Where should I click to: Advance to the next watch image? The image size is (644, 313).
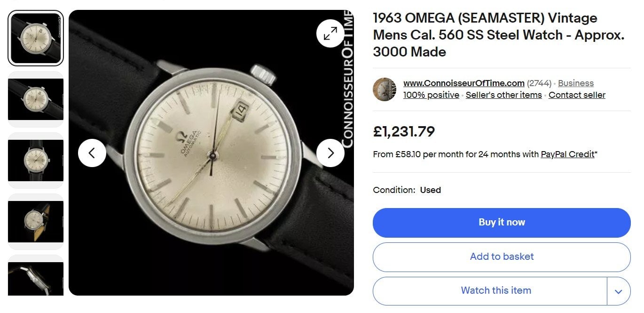pyautogui.click(x=330, y=153)
